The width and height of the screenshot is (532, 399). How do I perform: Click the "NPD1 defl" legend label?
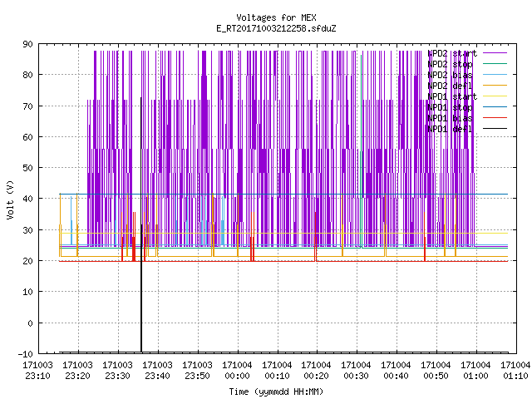(x=450, y=130)
